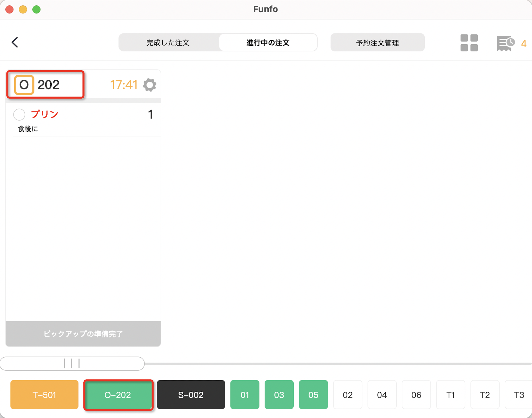Select table 05 button
The image size is (532, 418).
pyautogui.click(x=313, y=395)
